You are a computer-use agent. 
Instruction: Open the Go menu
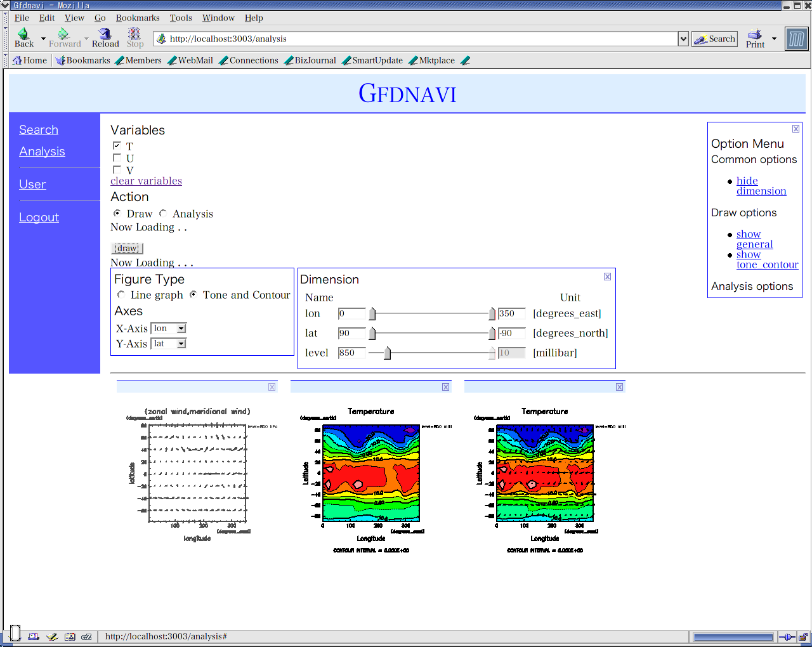tap(100, 18)
